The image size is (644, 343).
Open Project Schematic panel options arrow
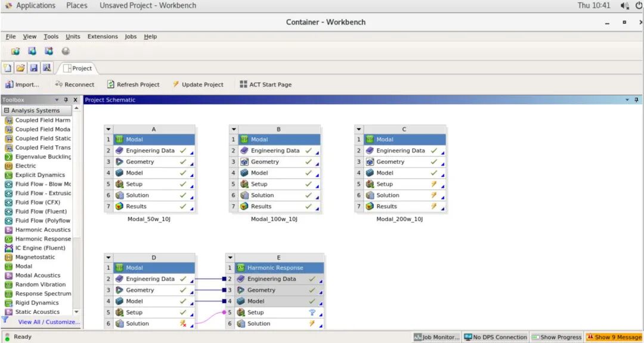(x=627, y=99)
